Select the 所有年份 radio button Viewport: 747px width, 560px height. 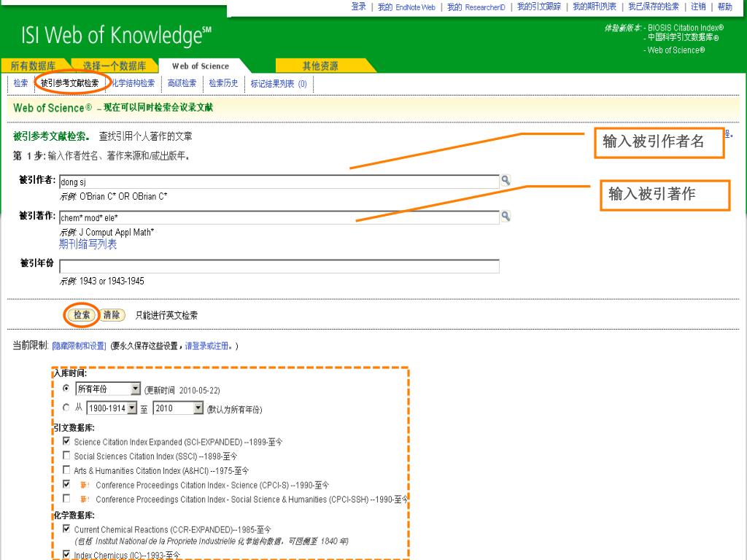[66, 389]
